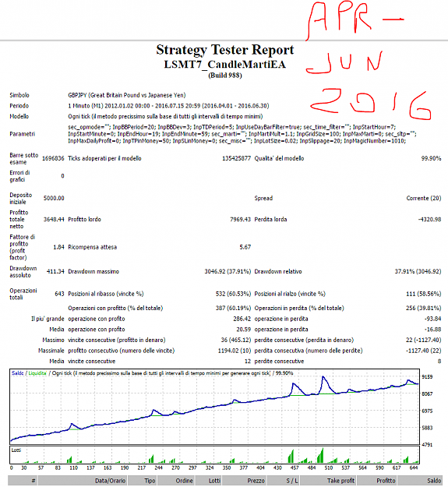
Task: Click the 'Profitto lordo' label
Action: (84, 219)
